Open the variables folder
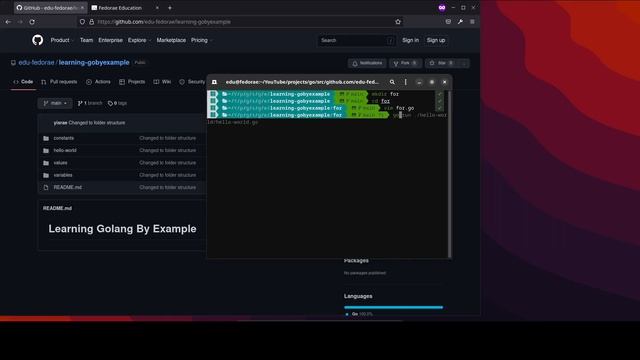The image size is (640, 360). pyautogui.click(x=63, y=175)
